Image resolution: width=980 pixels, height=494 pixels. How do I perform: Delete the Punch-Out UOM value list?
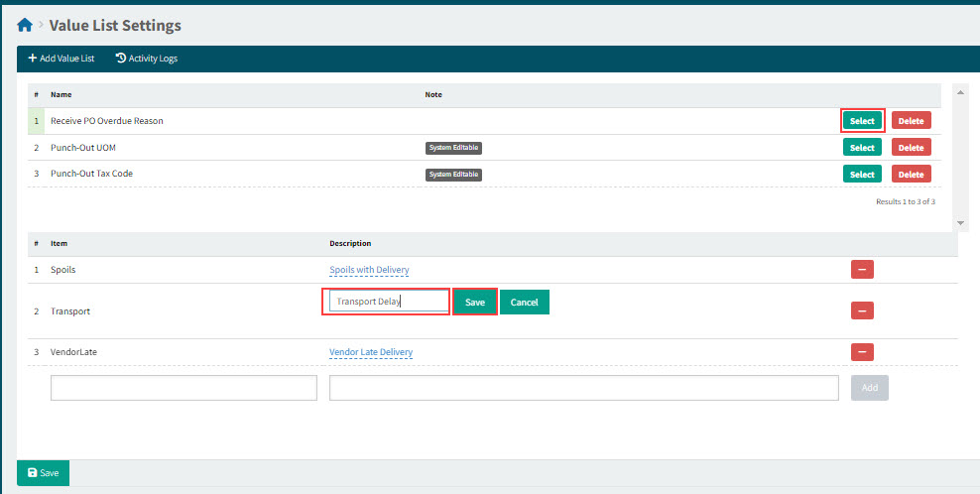[x=911, y=148]
